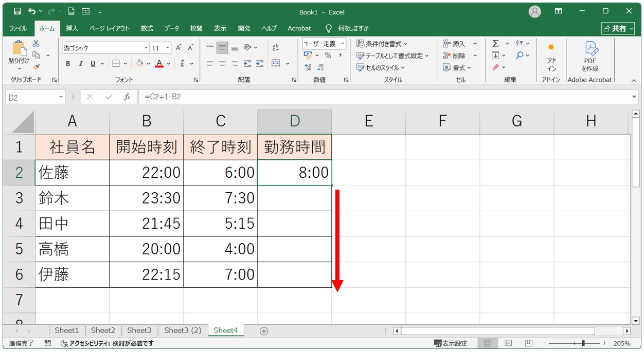
Task: Click the Comma Style icon
Action: click(x=340, y=55)
